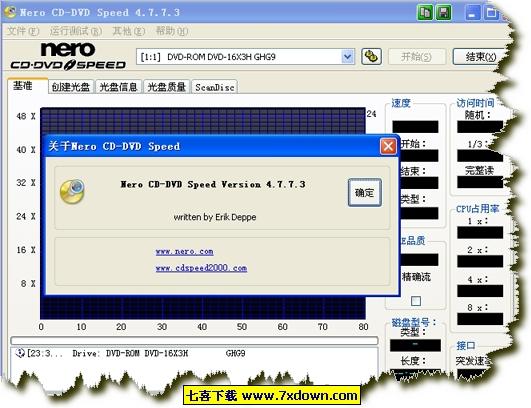Click the log entry icon before timestamp
This screenshot has height=408, width=531.
pos(20,353)
